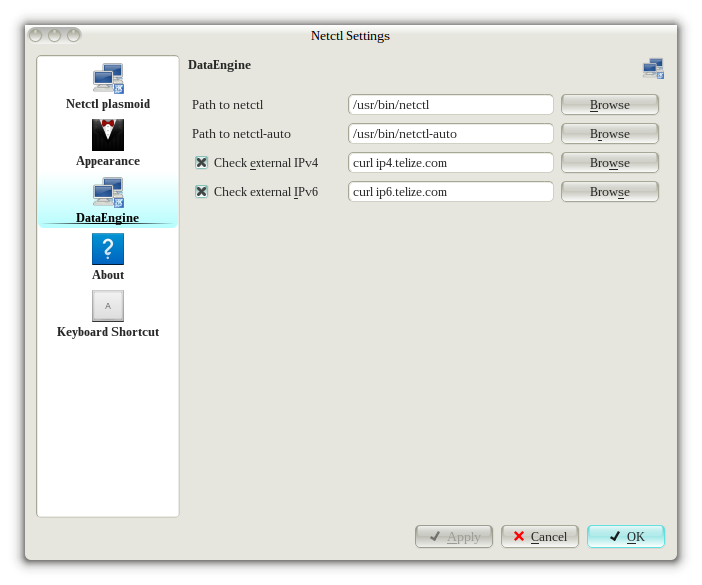This screenshot has width=702, height=585.
Task: Disable the Check external IPv4 checkbox
Action: click(201, 163)
